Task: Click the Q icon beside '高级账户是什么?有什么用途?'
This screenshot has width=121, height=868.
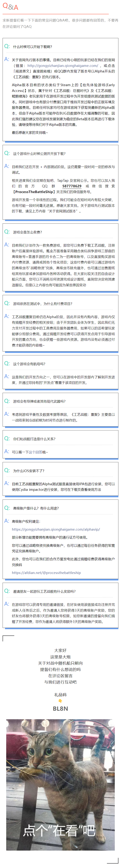Action: (x=7, y=508)
